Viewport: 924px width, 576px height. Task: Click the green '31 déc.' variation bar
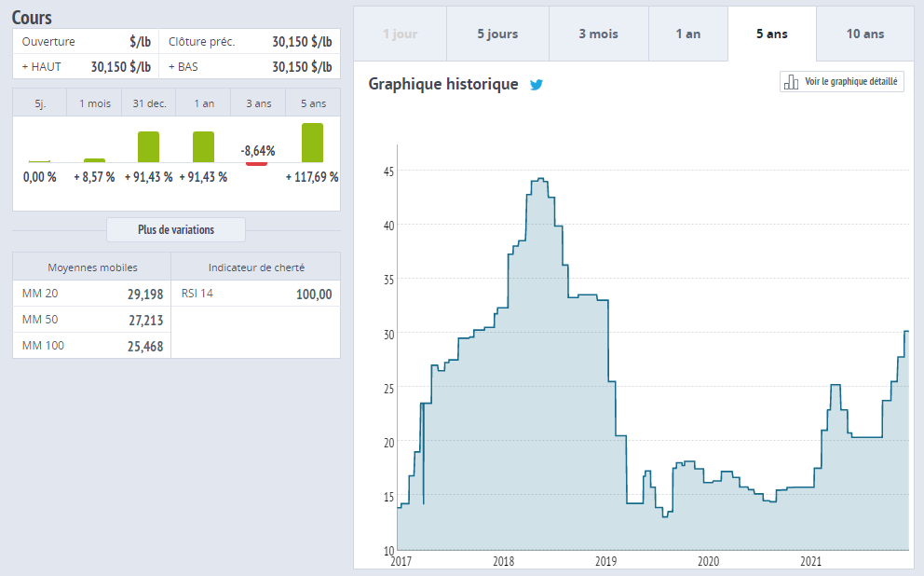tap(149, 147)
